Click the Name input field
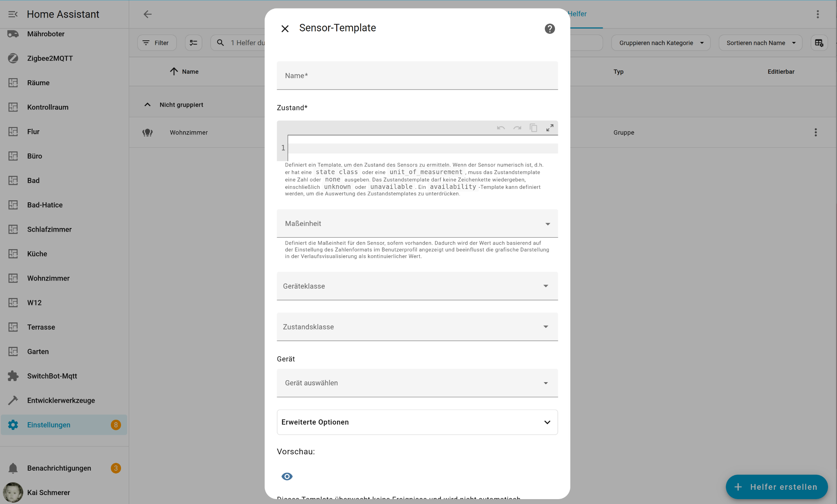 point(417,76)
